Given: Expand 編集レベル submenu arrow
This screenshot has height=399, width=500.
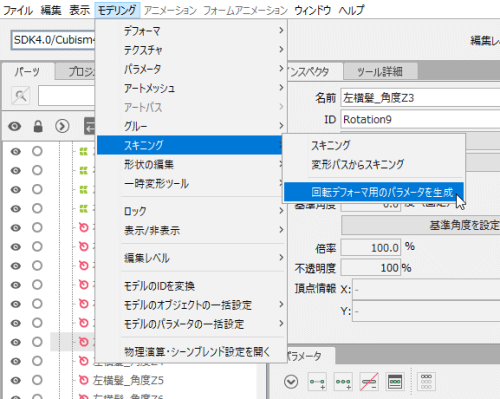Looking at the screenshot, I should click(281, 257).
